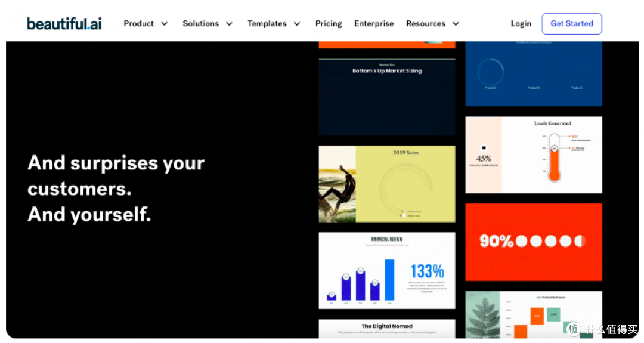
Task: Expand the Solutions dropdown chevron
Action: (x=229, y=24)
